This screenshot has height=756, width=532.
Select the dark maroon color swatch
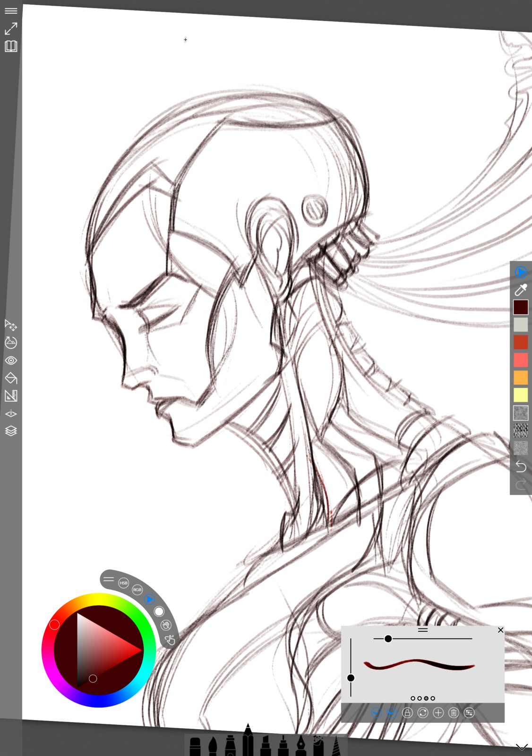pos(521,307)
